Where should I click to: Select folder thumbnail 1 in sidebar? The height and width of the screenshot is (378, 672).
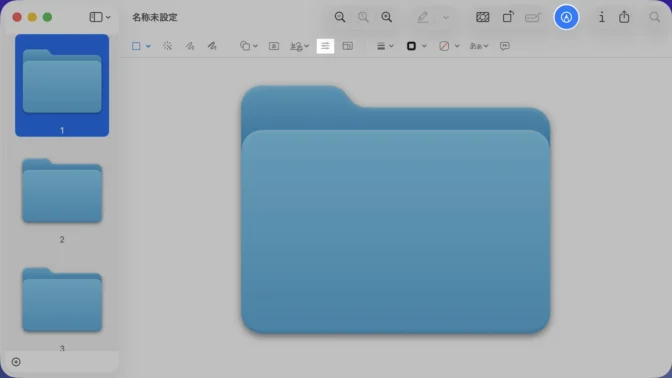coord(62,85)
